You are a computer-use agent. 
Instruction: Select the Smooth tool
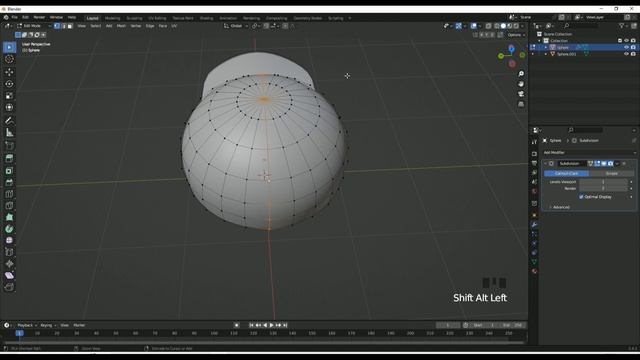[x=9, y=241]
